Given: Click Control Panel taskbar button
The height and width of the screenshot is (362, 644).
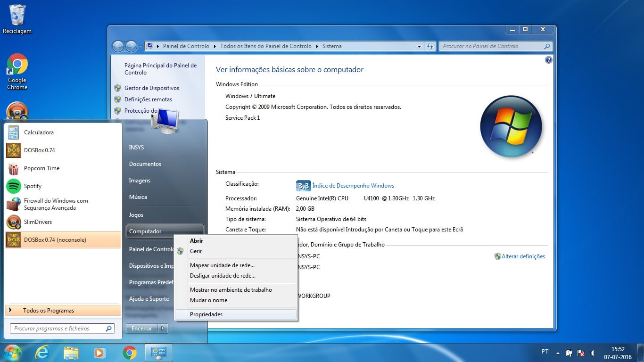Looking at the screenshot, I should (159, 353).
